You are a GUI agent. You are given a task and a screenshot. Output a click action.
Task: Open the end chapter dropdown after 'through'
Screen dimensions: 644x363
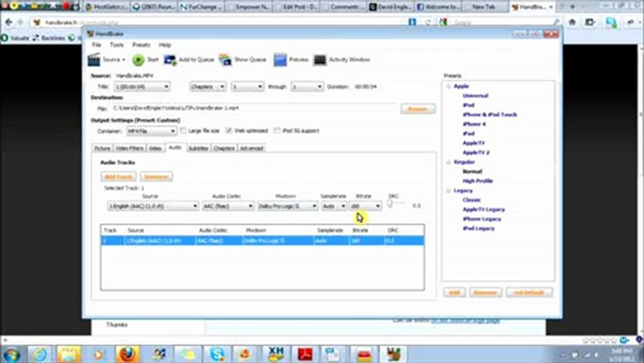(x=307, y=87)
